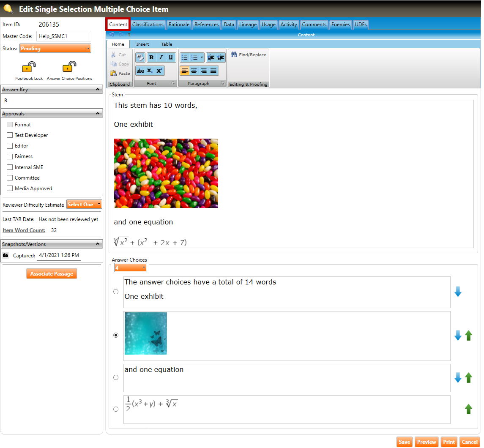Viewport: 484px width, 448px height.
Task: Check the Test Developer approval box
Action: [10, 135]
